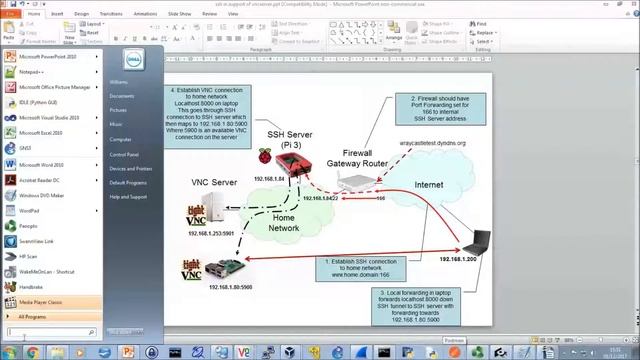Open the View tab in the ribbon

click(x=233, y=14)
